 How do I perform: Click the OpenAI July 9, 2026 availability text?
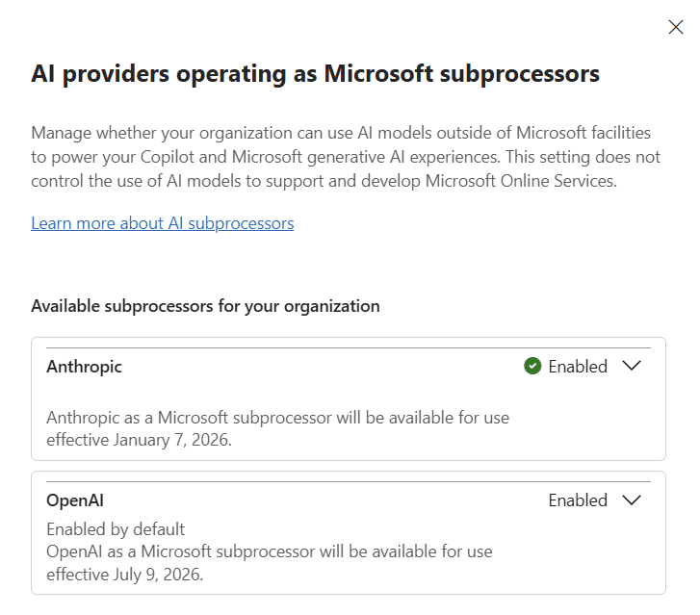click(270, 563)
